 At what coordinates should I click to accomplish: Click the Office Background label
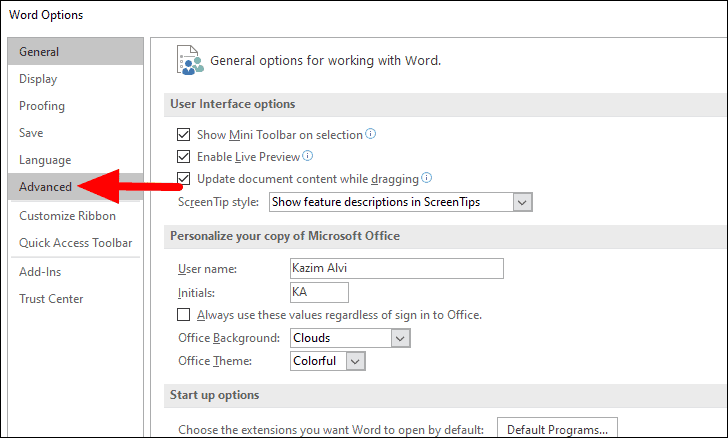229,338
